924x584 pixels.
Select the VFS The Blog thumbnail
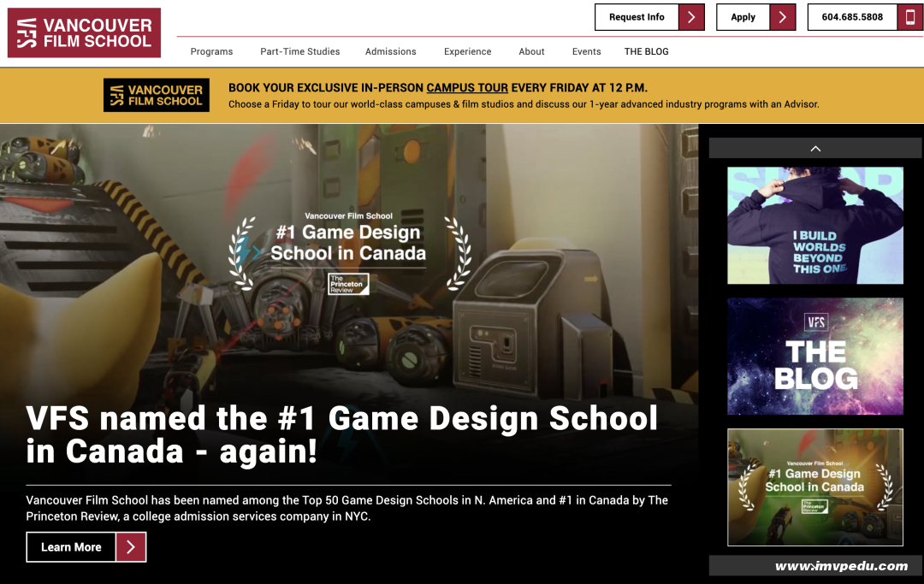(x=815, y=357)
